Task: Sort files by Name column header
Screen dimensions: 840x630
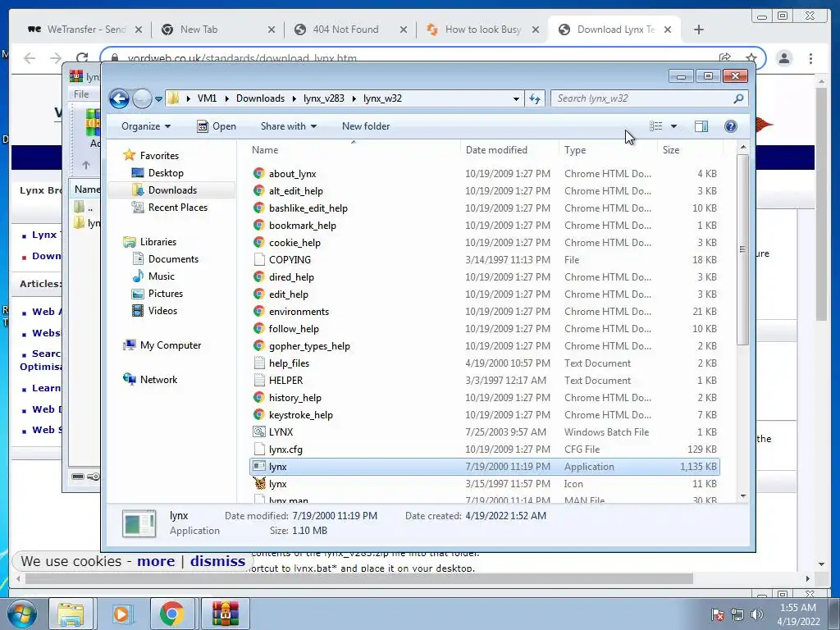Action: click(354, 150)
